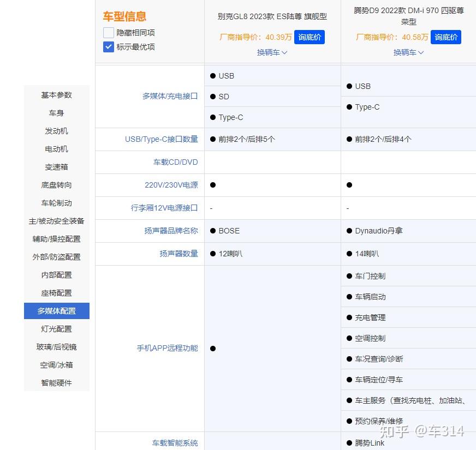Select 智能硬件 in the sidebar

click(x=56, y=383)
